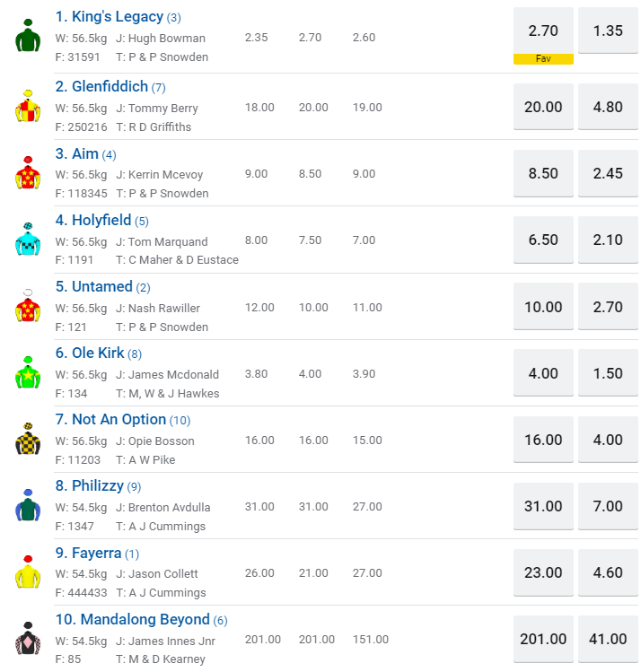The height and width of the screenshot is (672, 641).
Task: Open the Mandalong Beyond runner link
Action: pyautogui.click(x=145, y=620)
